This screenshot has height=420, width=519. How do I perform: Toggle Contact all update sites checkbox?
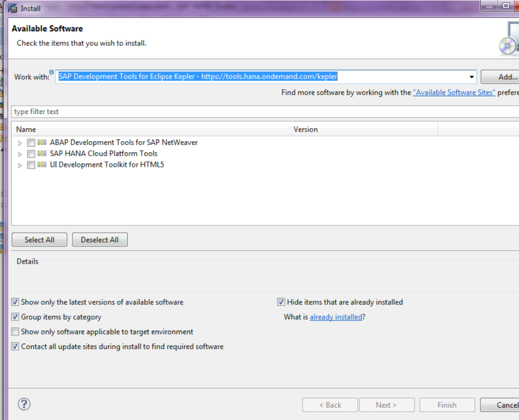click(15, 347)
